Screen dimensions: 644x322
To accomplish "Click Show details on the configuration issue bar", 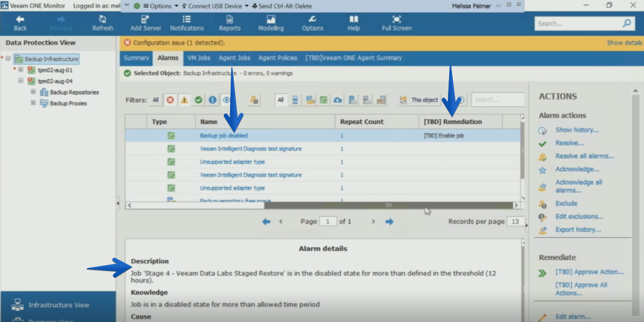I will click(x=625, y=42).
